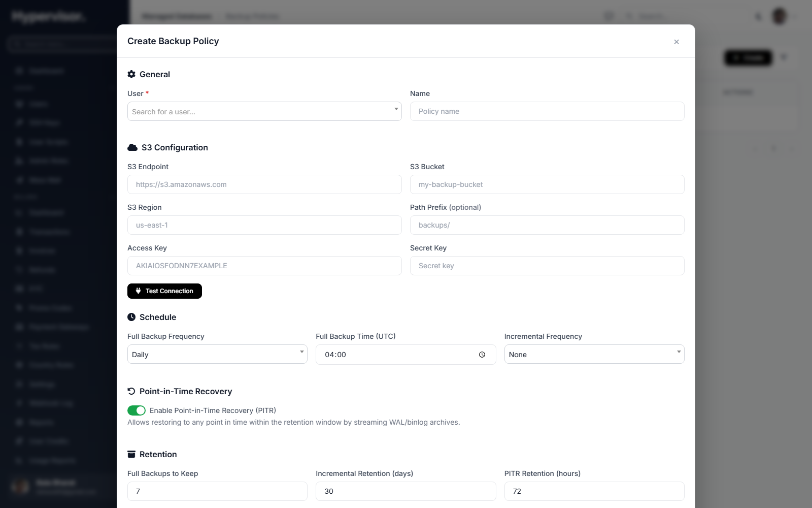812x508 pixels.
Task: Click the Enable Point-in-Time Recovery (PITR) label
Action: click(x=213, y=410)
